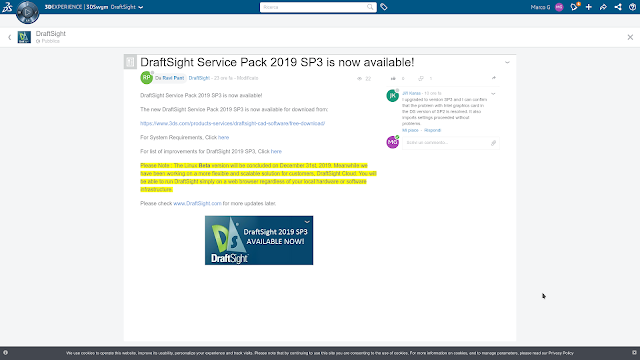Close the post panel with the X
640x360 pixels.
click(630, 37)
